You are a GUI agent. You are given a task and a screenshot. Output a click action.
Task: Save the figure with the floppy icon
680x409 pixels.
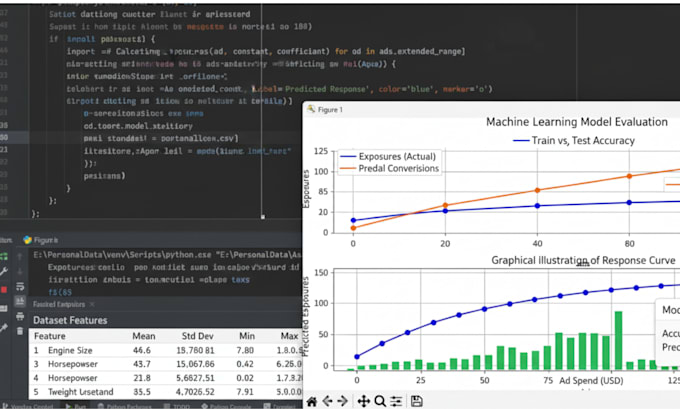tap(416, 402)
